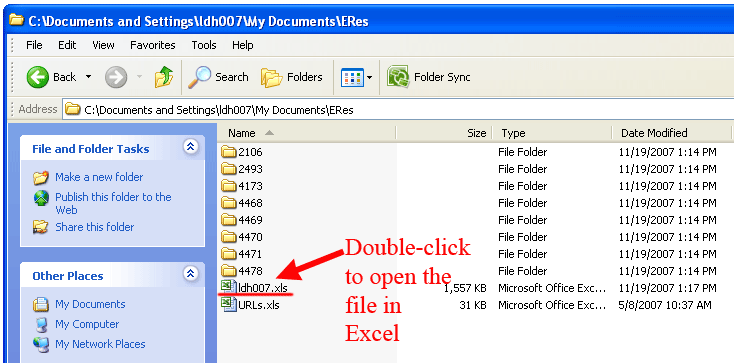This screenshot has height=363, width=734.
Task: Click the My Computer icon
Action: pos(41,325)
